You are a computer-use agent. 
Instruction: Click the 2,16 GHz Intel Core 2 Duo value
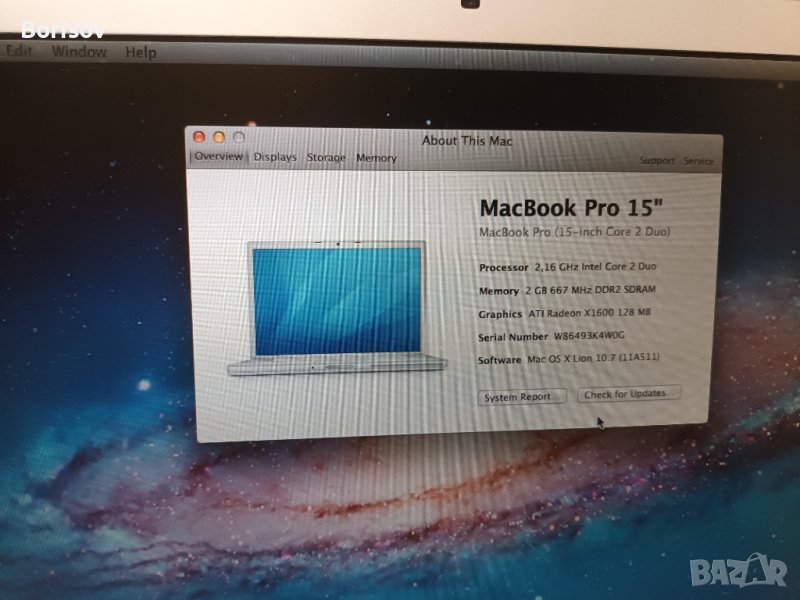pyautogui.click(x=595, y=266)
